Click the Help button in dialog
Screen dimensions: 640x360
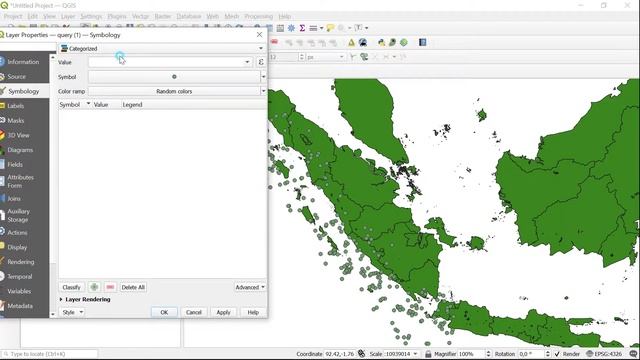tap(253, 312)
